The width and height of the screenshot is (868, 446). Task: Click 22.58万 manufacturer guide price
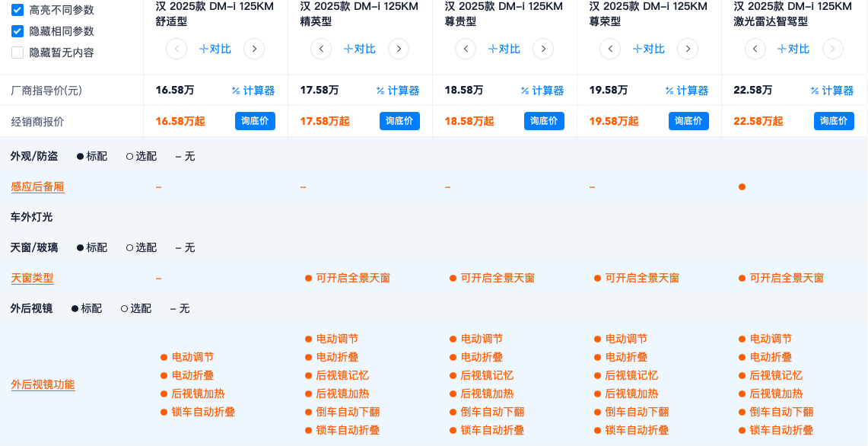coord(753,91)
